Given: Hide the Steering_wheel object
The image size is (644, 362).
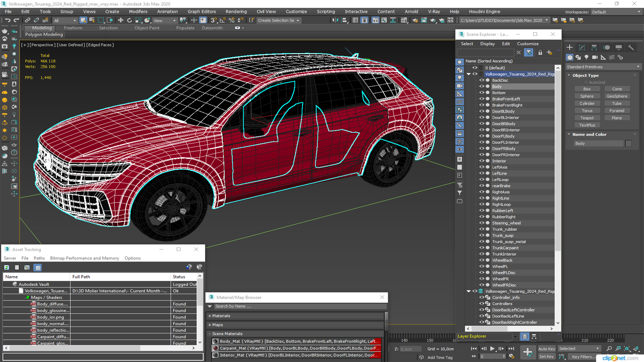Looking at the screenshot, I should click(x=482, y=223).
